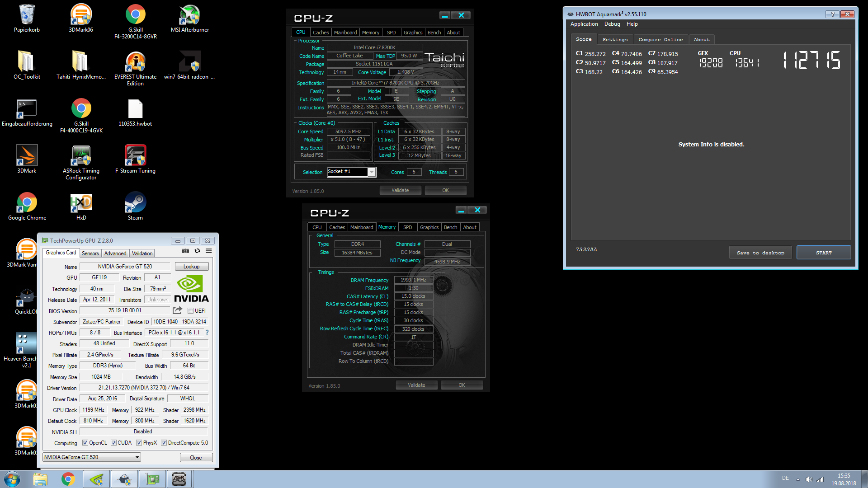This screenshot has height=488, width=868.
Task: Toggle the DirectCompute 5.0 checkbox
Action: [164, 443]
